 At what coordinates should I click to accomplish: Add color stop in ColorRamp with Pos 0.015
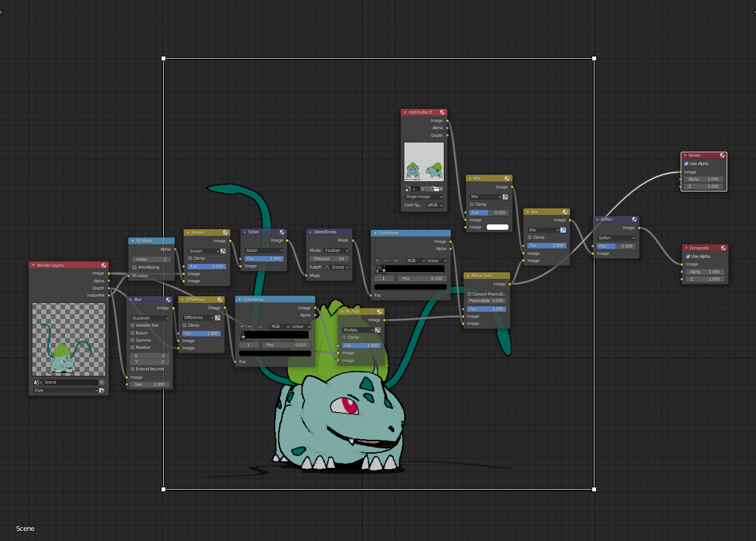pos(242,326)
